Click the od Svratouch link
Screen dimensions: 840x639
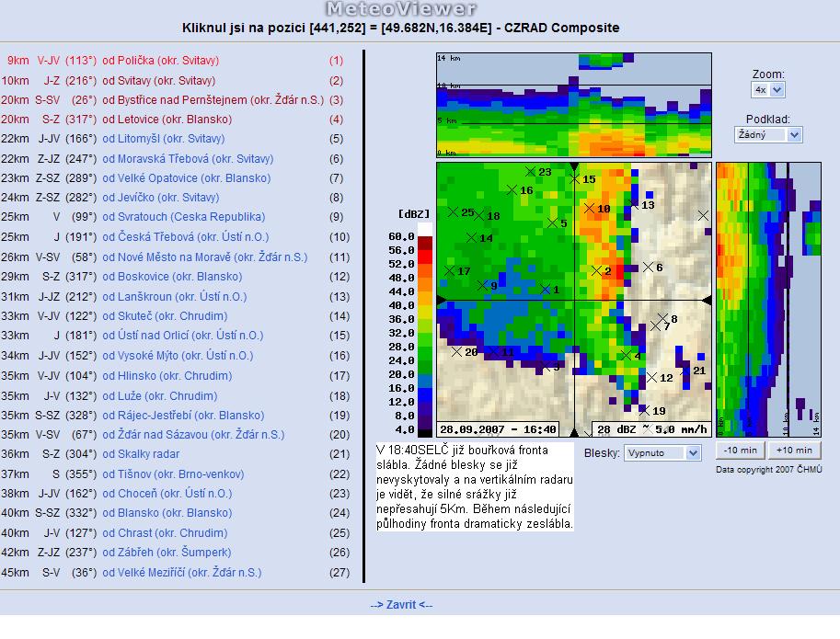click(x=184, y=217)
